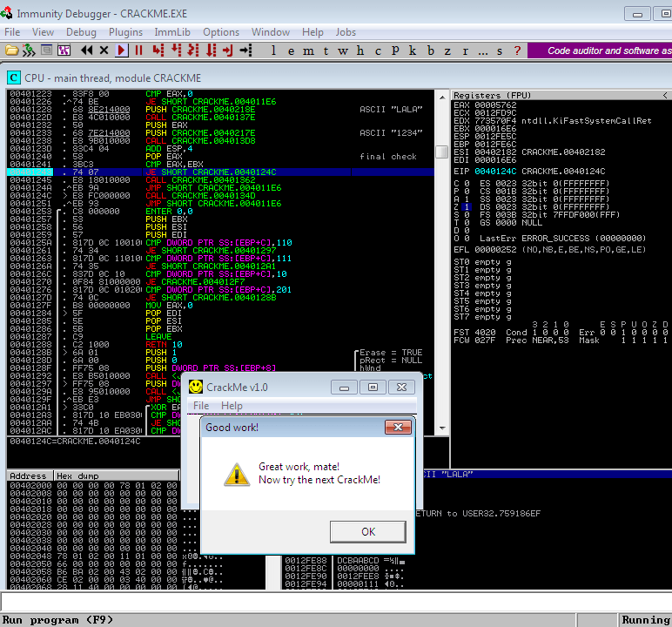This screenshot has height=627, width=672.
Task: Click the disassembly scrollbar down arrow
Action: tap(442, 428)
